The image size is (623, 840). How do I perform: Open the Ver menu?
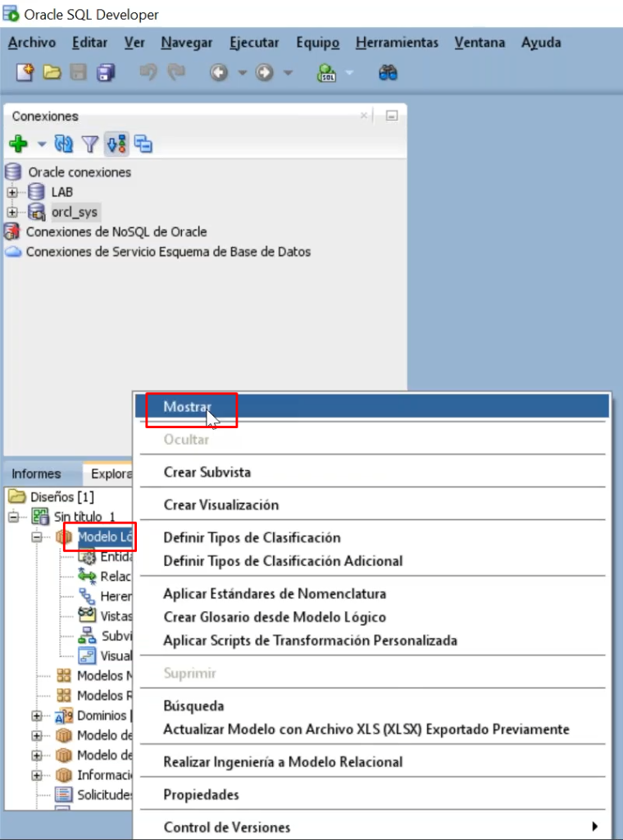pos(134,43)
